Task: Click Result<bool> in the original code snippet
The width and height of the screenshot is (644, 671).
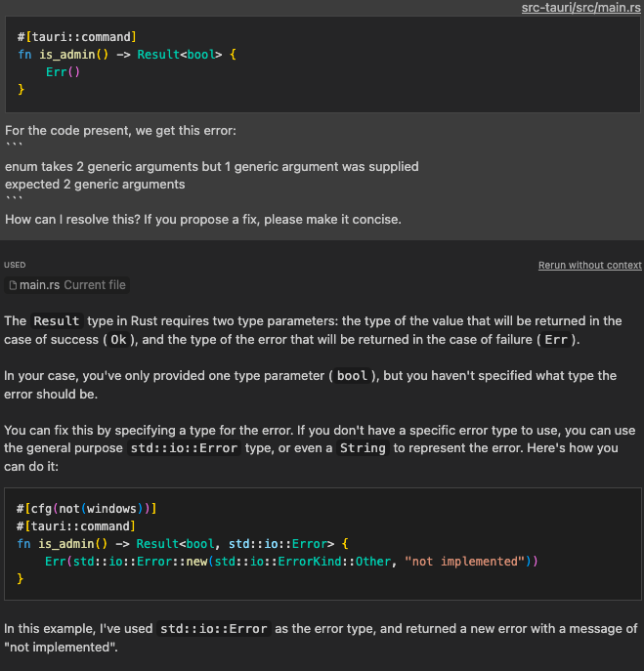Action: [x=180, y=55]
